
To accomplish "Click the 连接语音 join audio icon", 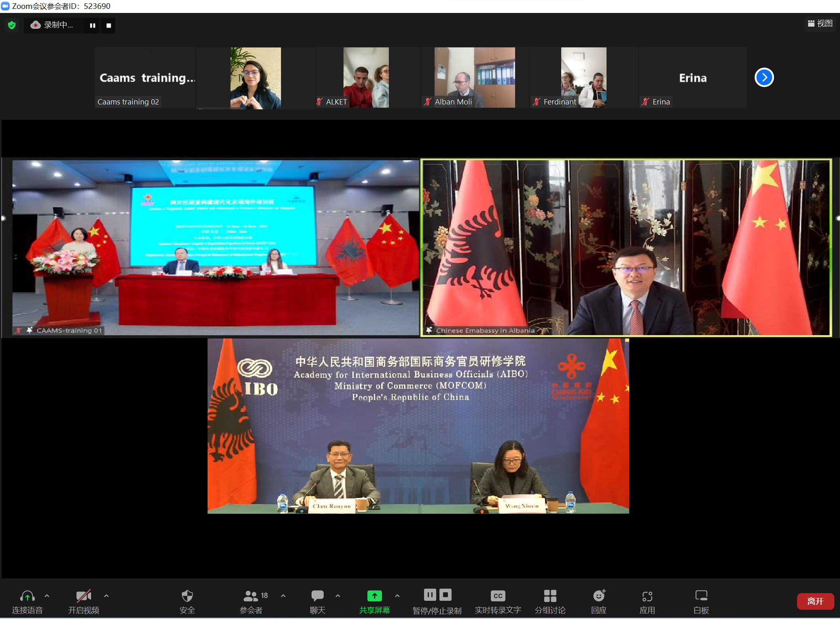I will pos(27,596).
